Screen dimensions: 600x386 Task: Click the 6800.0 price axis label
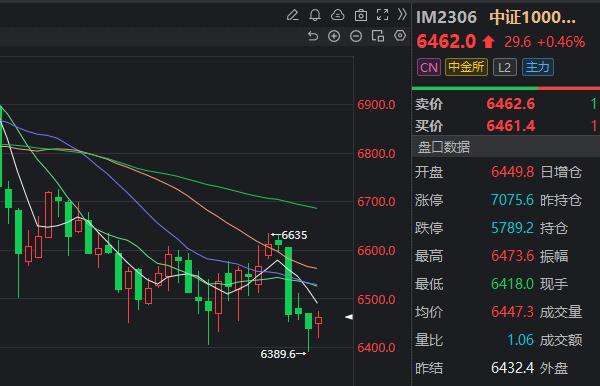click(376, 154)
